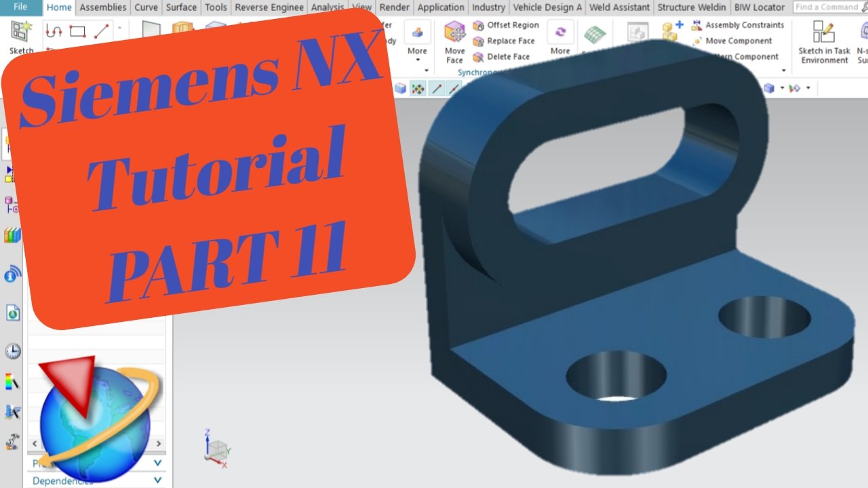Switch to the Surface tab

coord(181,7)
